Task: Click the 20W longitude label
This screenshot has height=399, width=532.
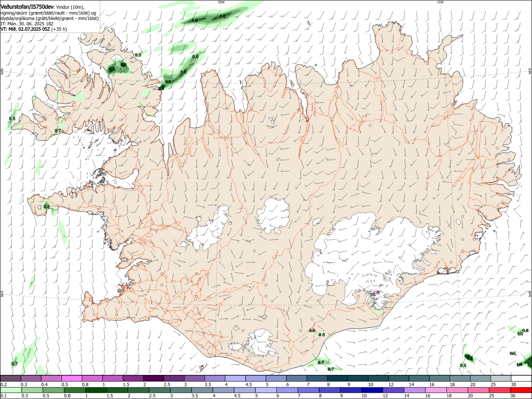Action: coord(221,2)
